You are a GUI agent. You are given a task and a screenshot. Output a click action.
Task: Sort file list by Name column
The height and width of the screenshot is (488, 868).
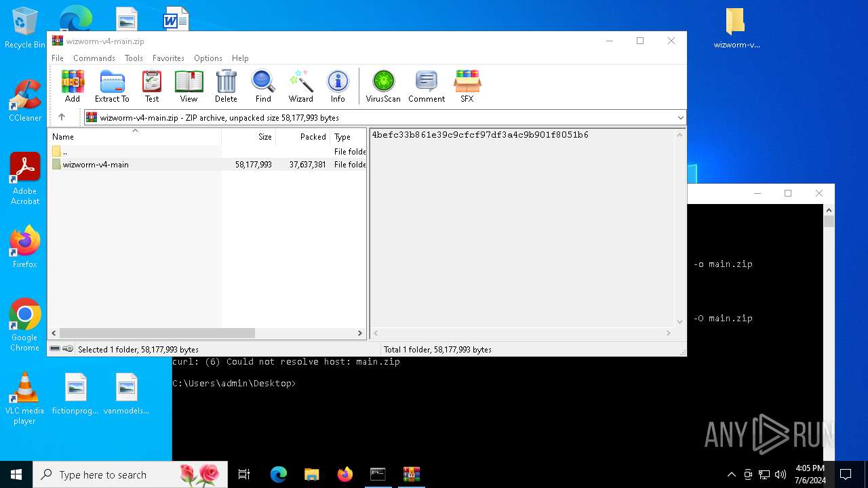[x=134, y=136]
